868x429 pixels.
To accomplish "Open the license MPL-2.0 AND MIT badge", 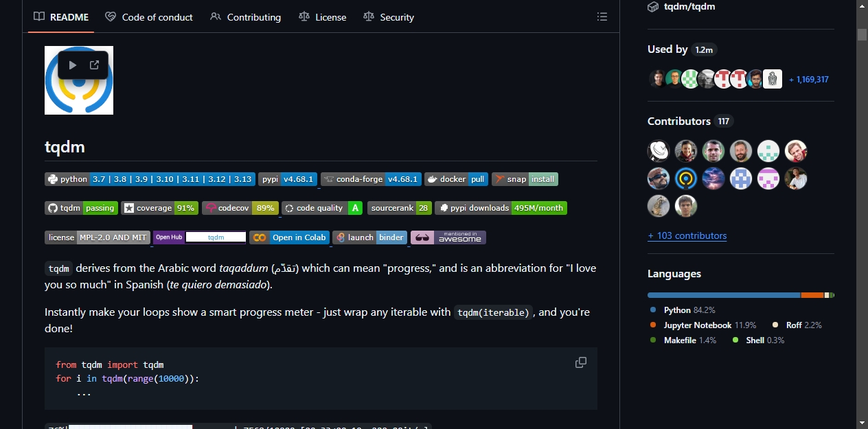I will [x=97, y=237].
